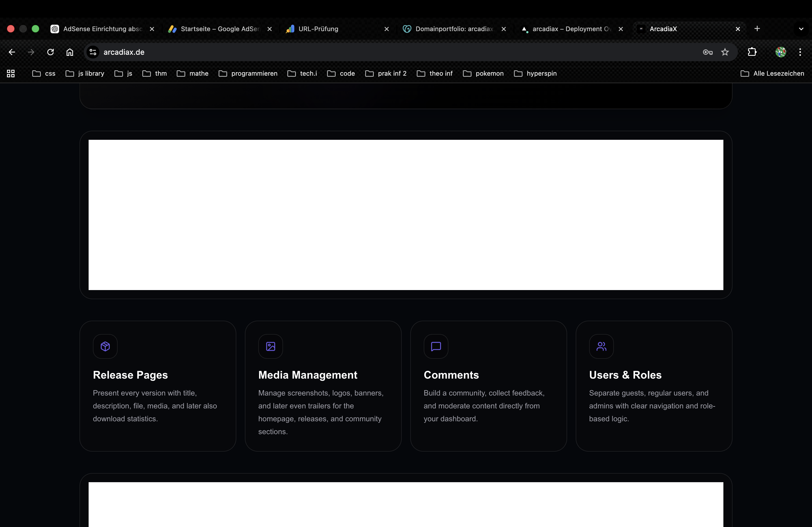The width and height of the screenshot is (812, 527).
Task: Click the Media Management image icon
Action: pos(271,346)
